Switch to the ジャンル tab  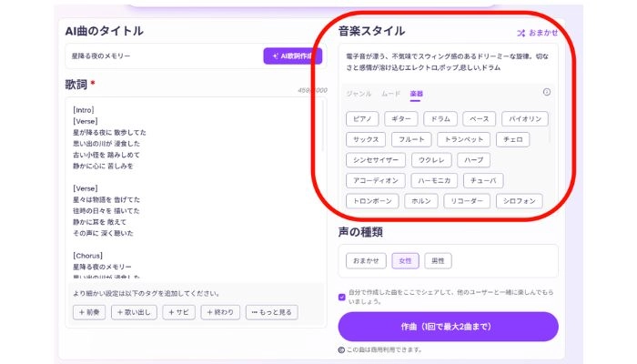click(x=359, y=93)
